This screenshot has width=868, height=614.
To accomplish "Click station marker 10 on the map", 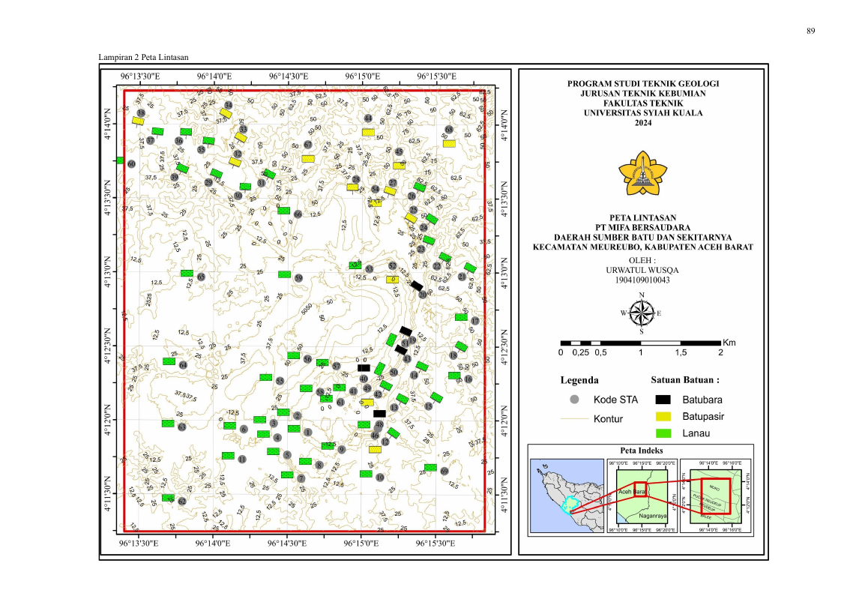I will coord(380,478).
